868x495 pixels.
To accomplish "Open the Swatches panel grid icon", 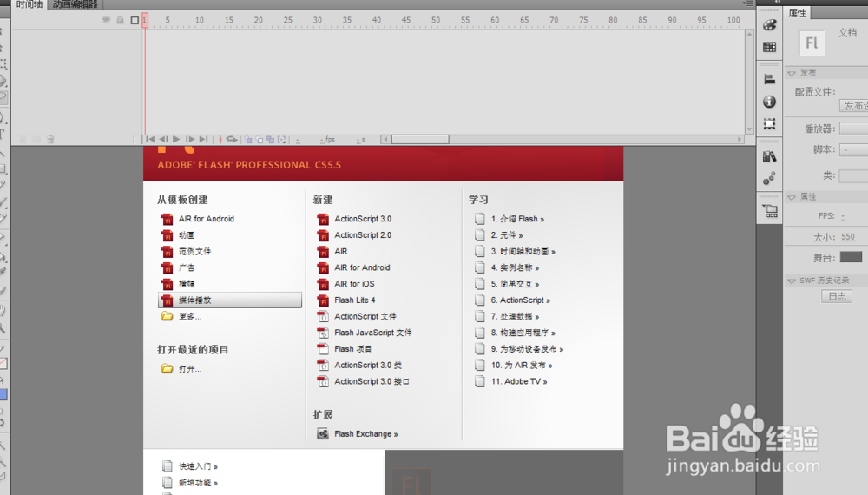I will pos(769,47).
